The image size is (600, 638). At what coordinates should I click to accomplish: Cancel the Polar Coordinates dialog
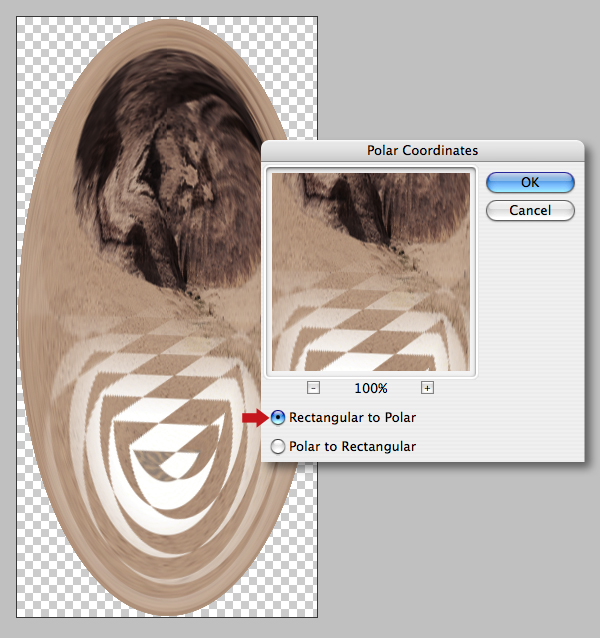[x=530, y=210]
